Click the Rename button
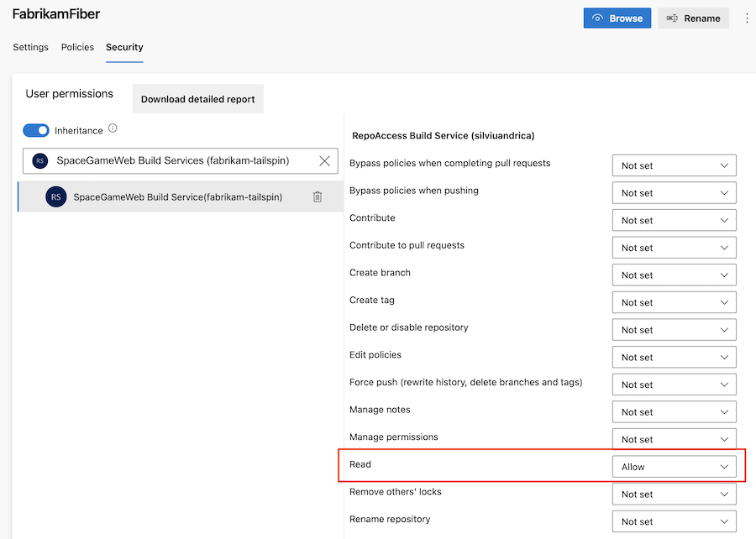This screenshot has width=756, height=539. click(x=693, y=18)
